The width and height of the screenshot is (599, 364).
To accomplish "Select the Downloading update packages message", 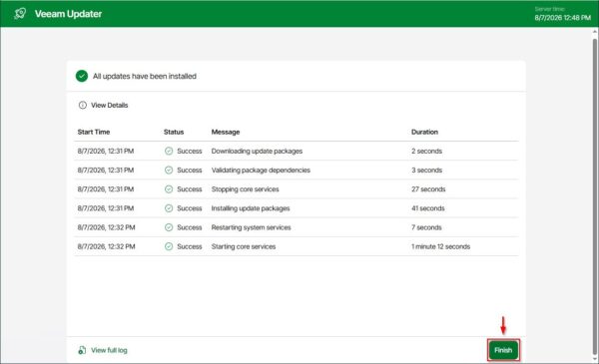I will pos(257,151).
